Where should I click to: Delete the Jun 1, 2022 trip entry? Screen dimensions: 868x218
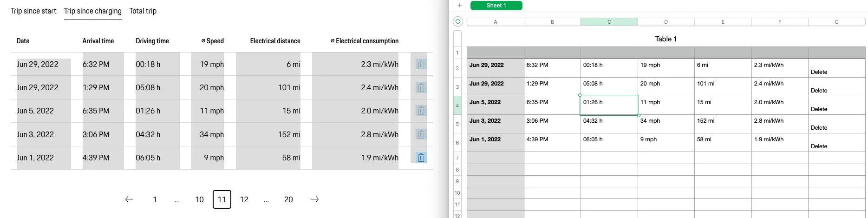[421, 158]
